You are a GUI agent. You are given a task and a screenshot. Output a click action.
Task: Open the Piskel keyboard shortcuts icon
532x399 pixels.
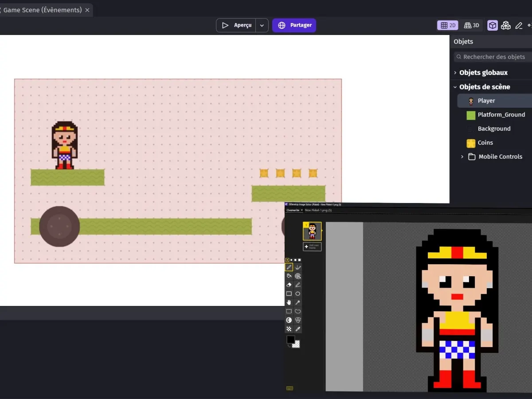pos(289,388)
